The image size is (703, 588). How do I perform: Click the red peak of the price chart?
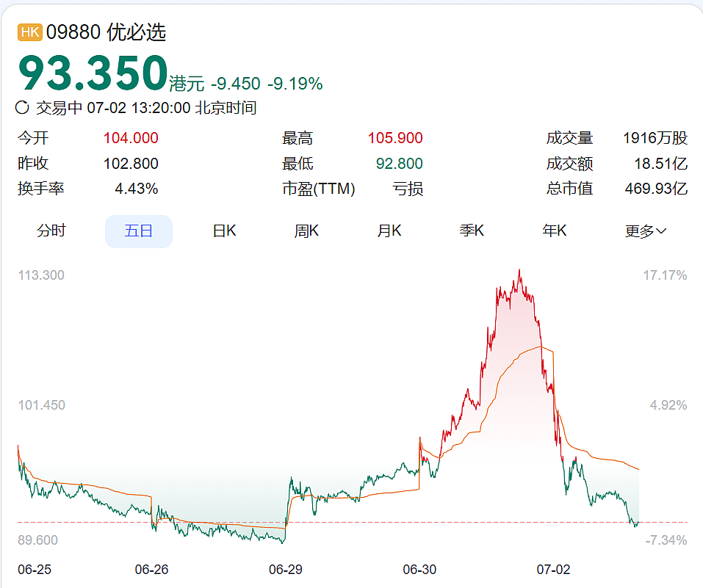[x=519, y=271]
